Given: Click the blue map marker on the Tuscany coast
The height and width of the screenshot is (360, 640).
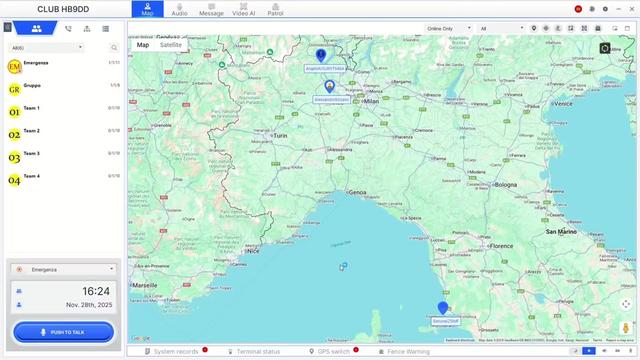Looking at the screenshot, I should pyautogui.click(x=442, y=308).
